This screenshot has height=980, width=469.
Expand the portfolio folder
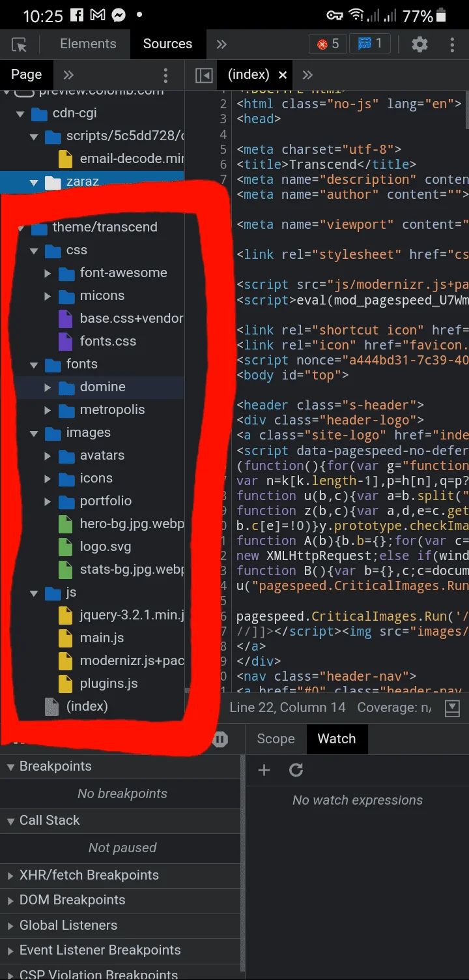pyautogui.click(x=48, y=502)
